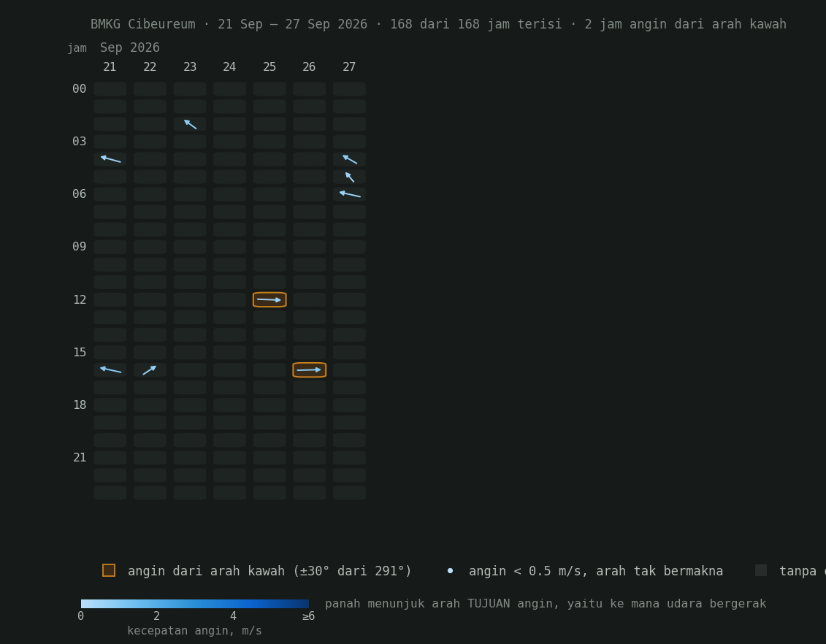Select the hour row label '18'
The image size is (826, 644).
point(80,405)
